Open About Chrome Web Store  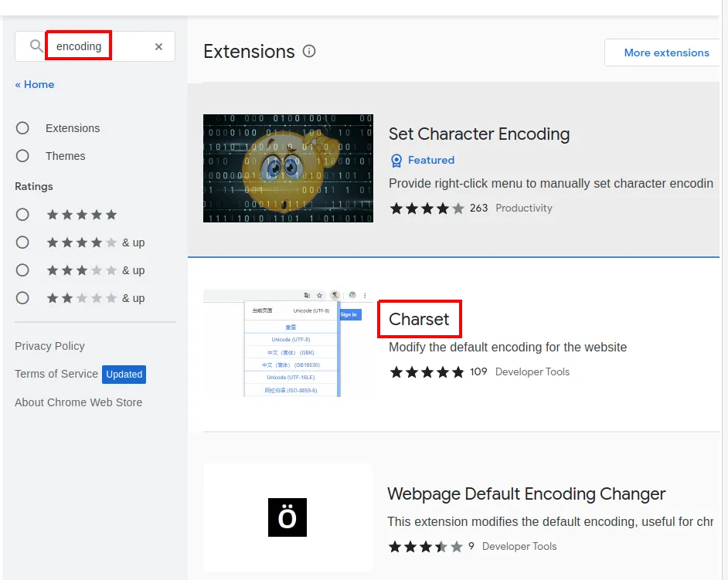pos(79,402)
